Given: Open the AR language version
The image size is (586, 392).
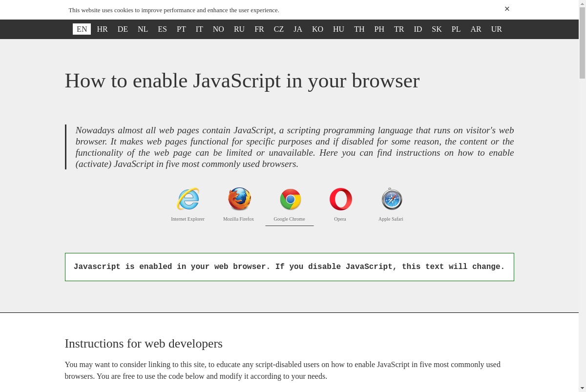Looking at the screenshot, I should click(476, 29).
